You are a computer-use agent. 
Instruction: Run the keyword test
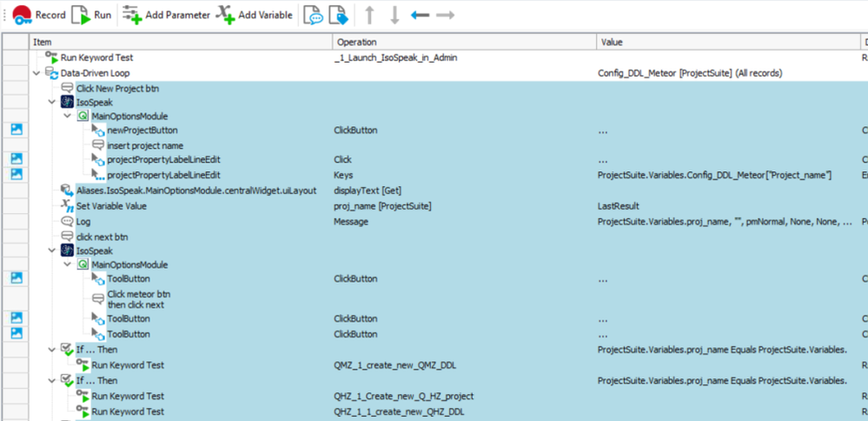point(92,15)
